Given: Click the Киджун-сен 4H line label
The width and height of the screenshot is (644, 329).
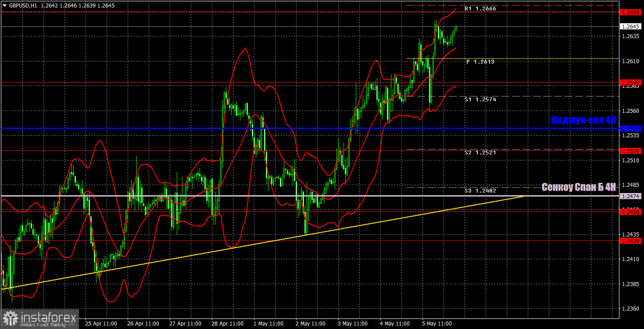Looking at the screenshot, I should 583,120.
